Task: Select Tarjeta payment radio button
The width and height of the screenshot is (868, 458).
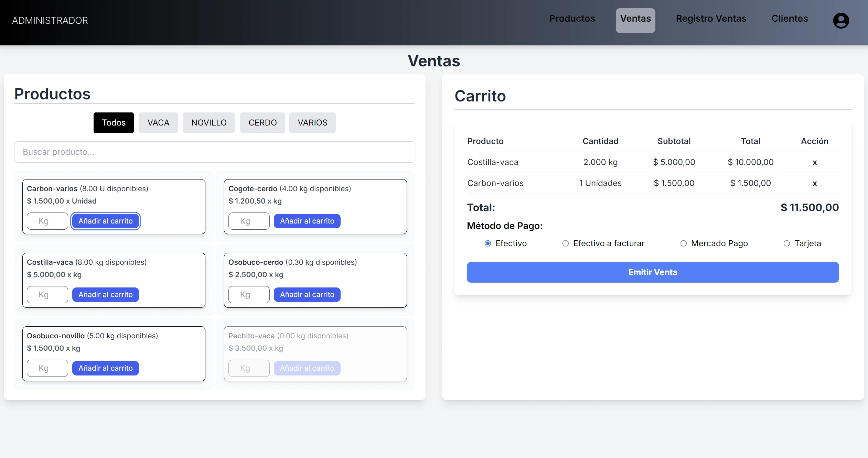Action: tap(786, 243)
